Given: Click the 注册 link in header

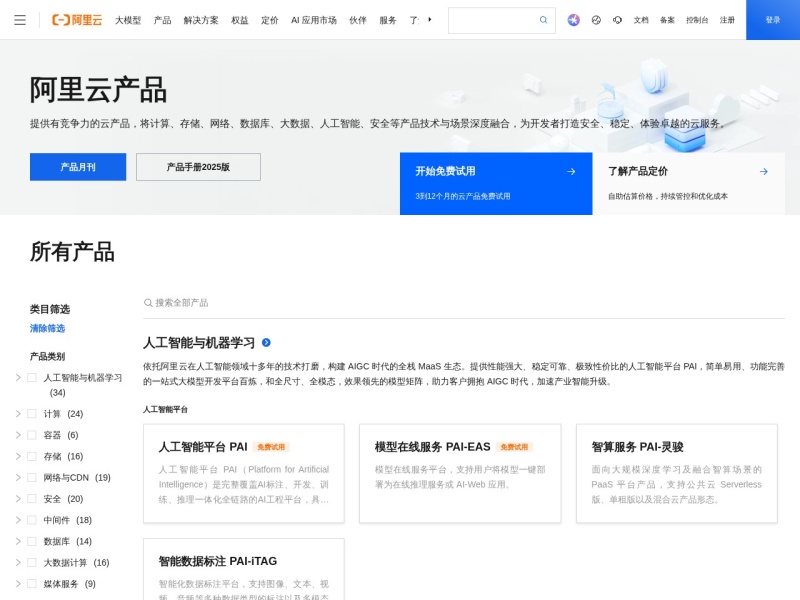Looking at the screenshot, I should coord(727,20).
